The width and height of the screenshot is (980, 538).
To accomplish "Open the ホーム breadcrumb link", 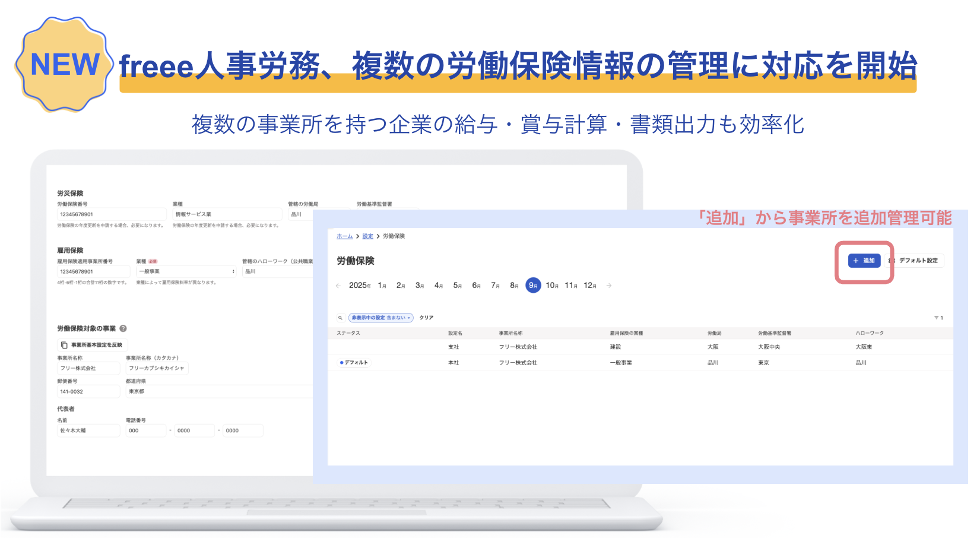I will 344,236.
